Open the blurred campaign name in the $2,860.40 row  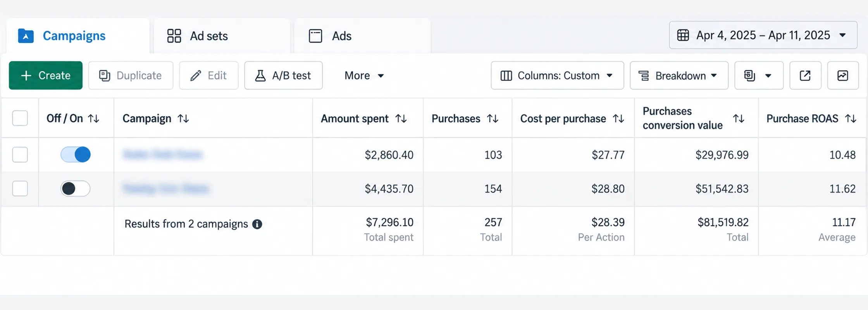pos(162,155)
